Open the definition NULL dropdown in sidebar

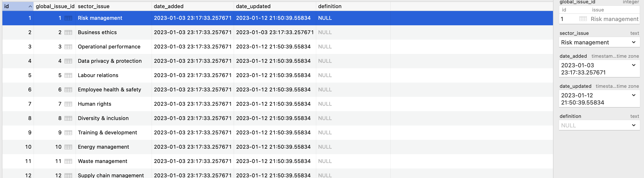(633, 125)
